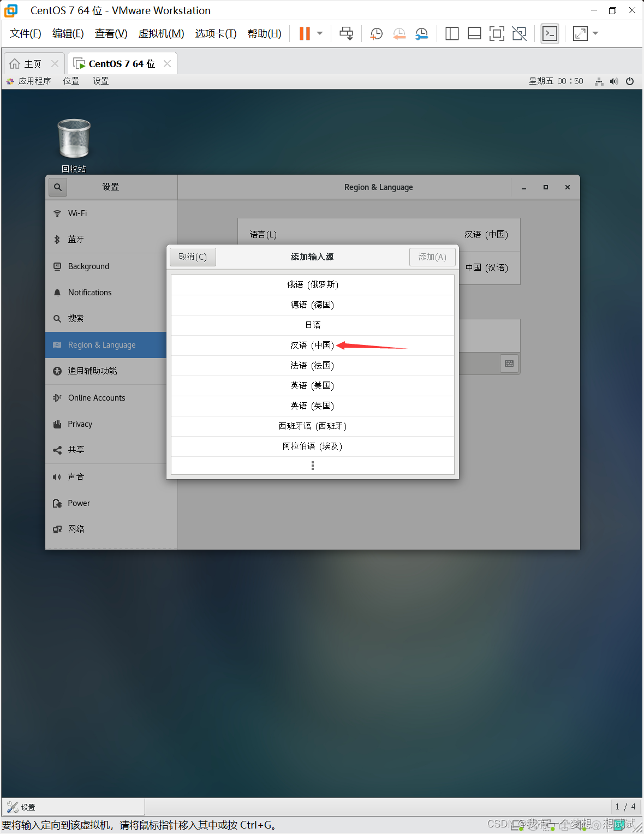
Task: Choose 法语 (法国) input source
Action: pos(313,366)
